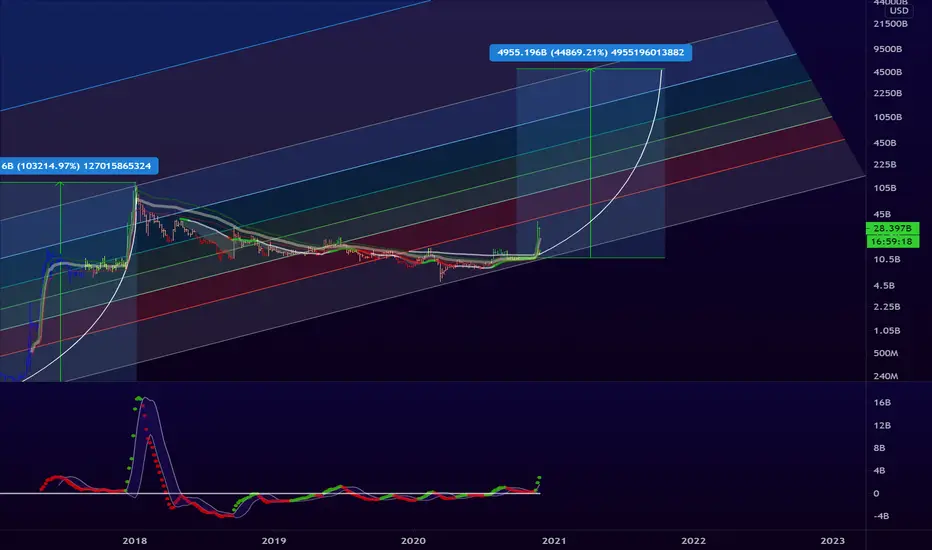Click the 4955.196B measurement label
This screenshot has width=932, height=550.
pyautogui.click(x=591, y=52)
